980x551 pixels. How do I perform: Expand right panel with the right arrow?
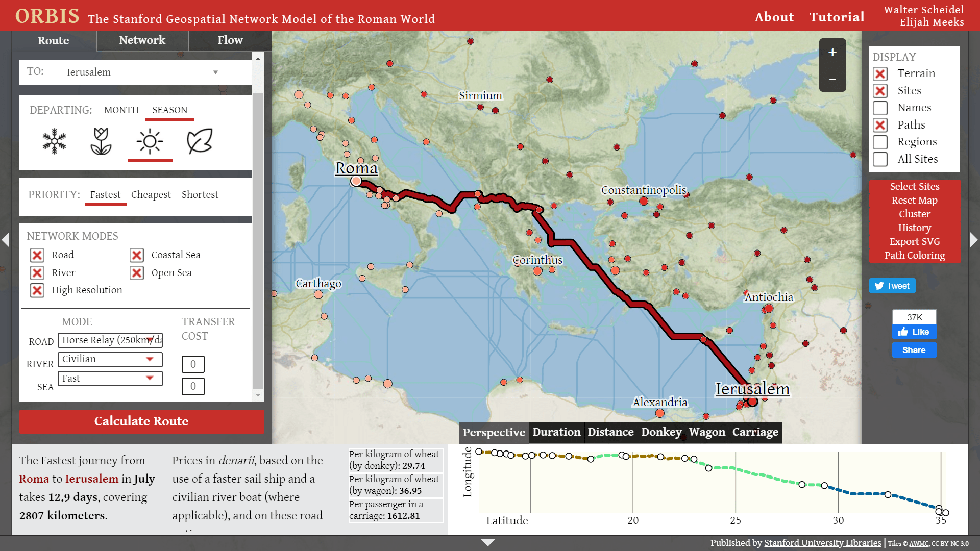(x=974, y=240)
